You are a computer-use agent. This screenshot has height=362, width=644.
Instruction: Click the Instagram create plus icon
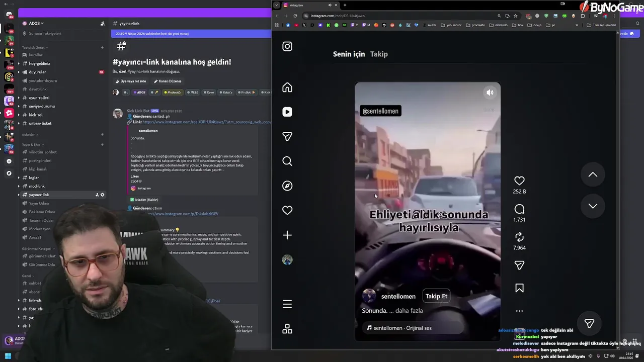[287, 235]
